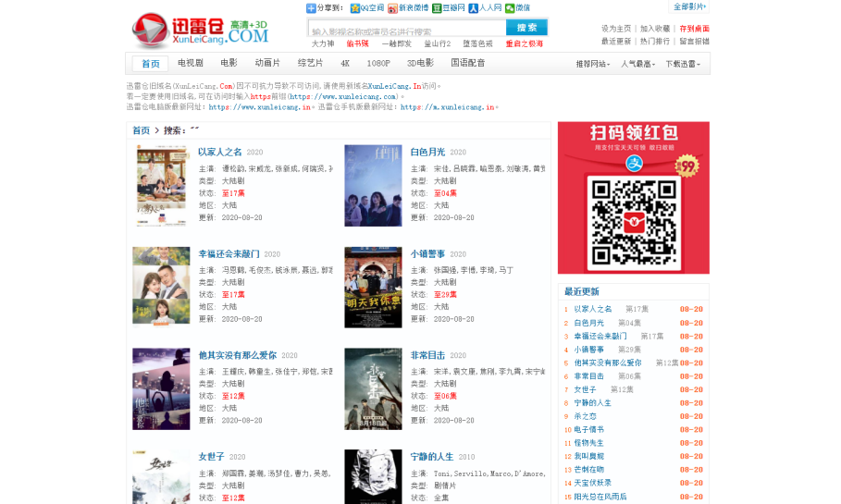Open the 最近更新 header link
The height and width of the screenshot is (504, 841).
pos(616,42)
